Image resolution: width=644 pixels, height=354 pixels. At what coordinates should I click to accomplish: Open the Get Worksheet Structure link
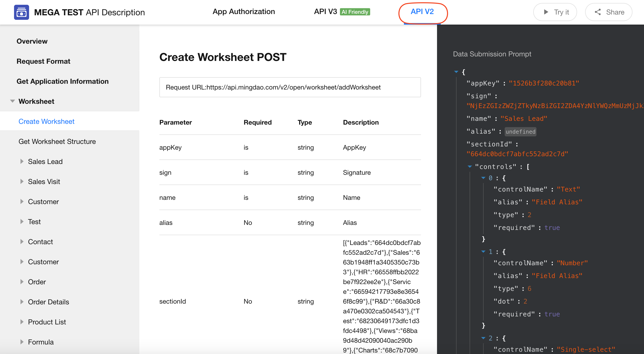click(x=57, y=142)
